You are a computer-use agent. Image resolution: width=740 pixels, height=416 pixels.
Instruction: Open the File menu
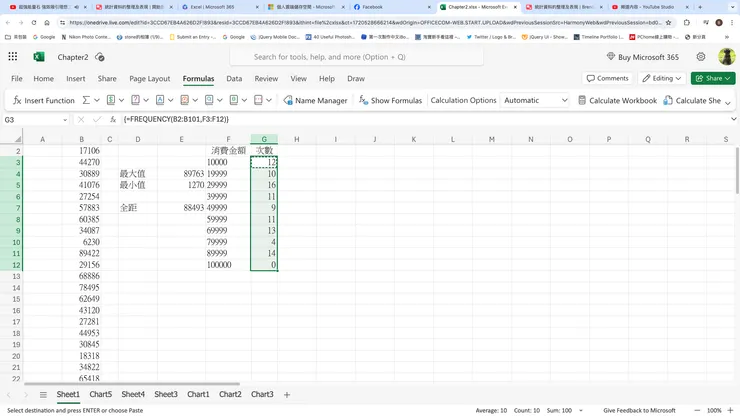pos(17,78)
